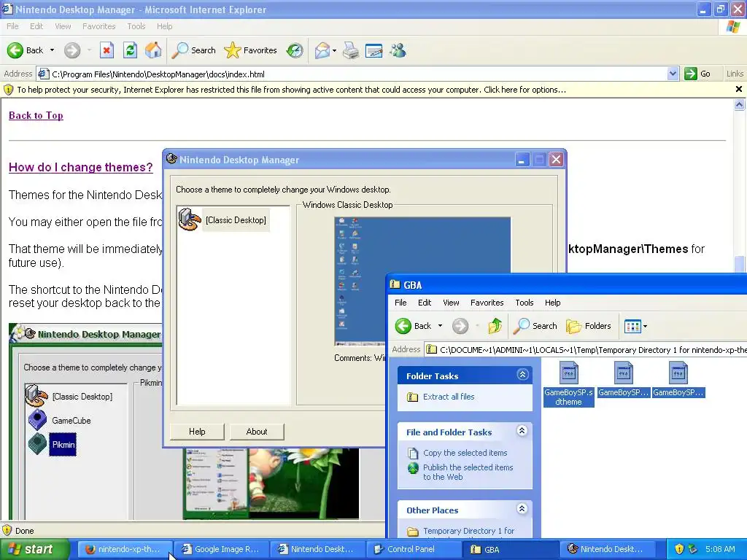
Task: Follow the Back to Top link
Action: [x=36, y=115]
